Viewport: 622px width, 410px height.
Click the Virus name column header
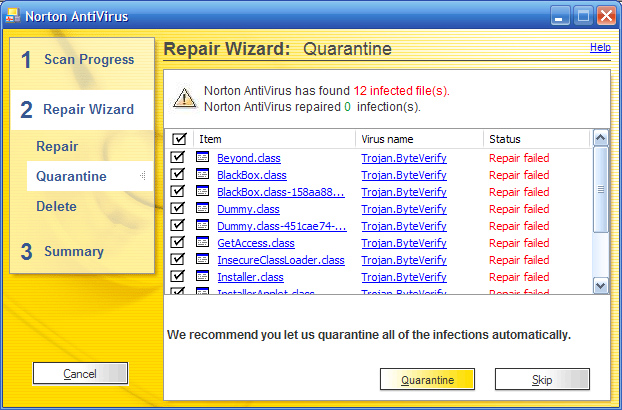tap(419, 139)
